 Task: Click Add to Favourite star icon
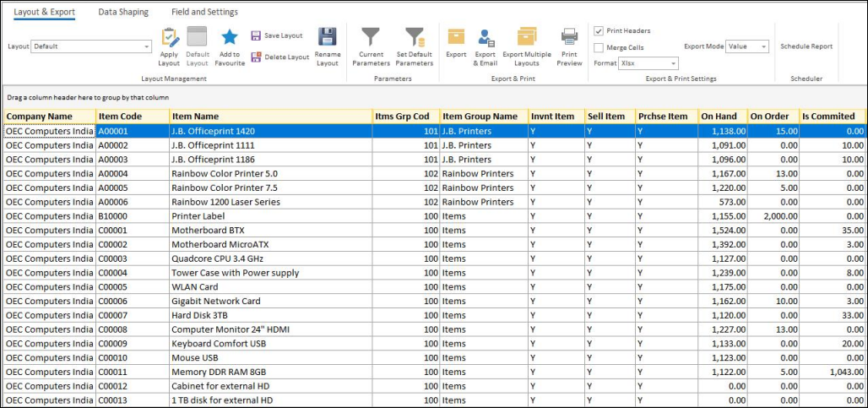(x=229, y=38)
